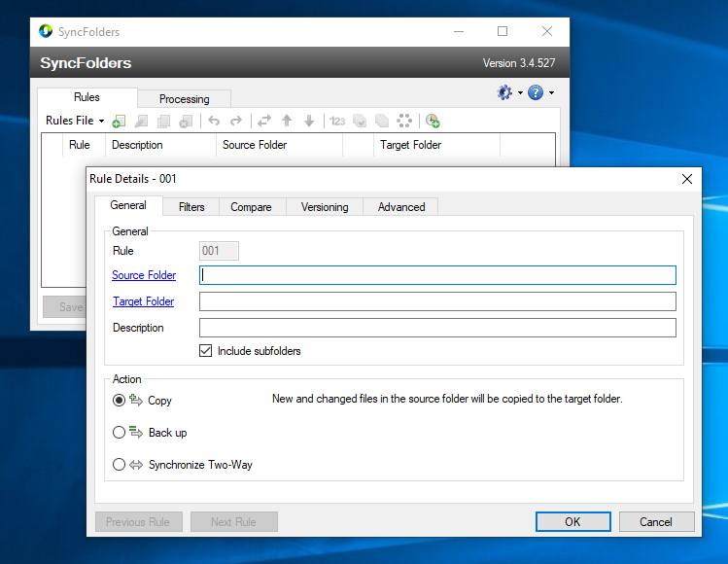728x564 pixels.
Task: Click the add new rule icon
Action: tap(119, 122)
